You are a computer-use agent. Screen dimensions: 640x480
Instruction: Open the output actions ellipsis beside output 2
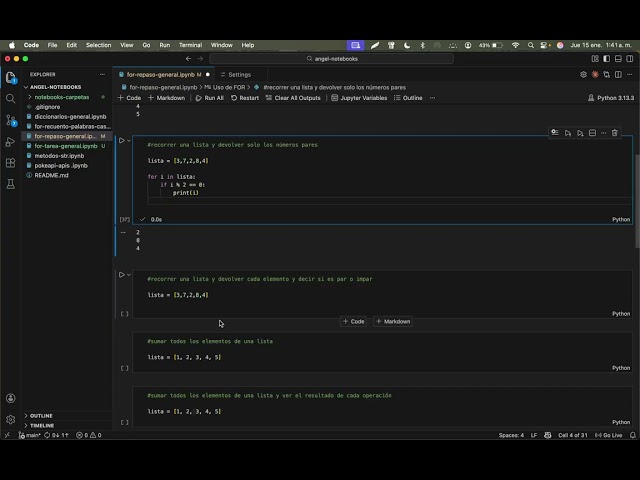123,232
